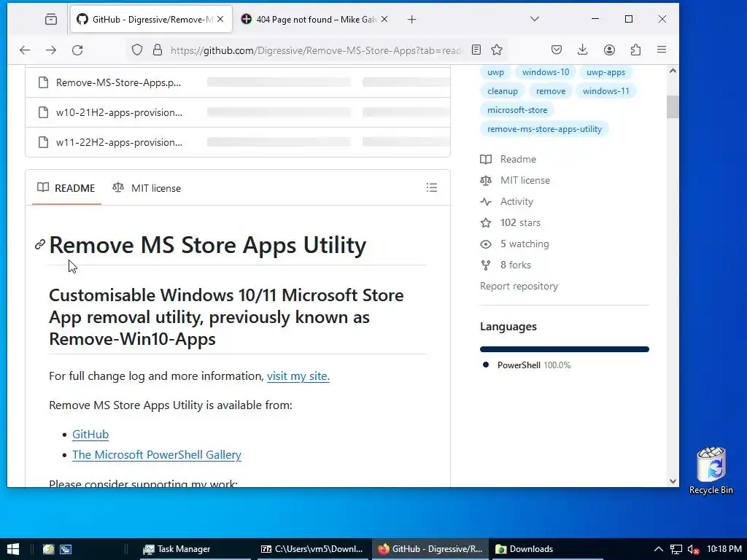View the 102 stars link
This screenshot has width=747, height=560.
[x=510, y=222]
